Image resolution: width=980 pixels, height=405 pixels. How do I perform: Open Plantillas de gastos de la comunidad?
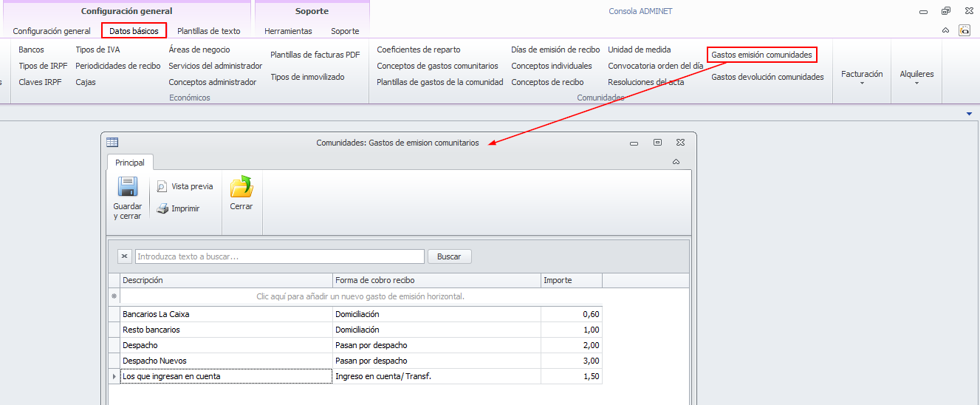(440, 82)
